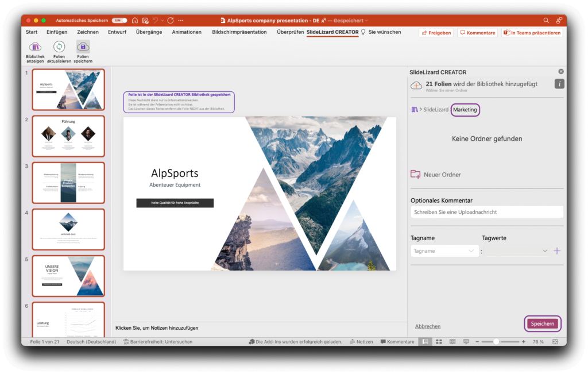Click the Freigeben button
Image resolution: width=588 pixels, height=374 pixels.
coord(436,33)
